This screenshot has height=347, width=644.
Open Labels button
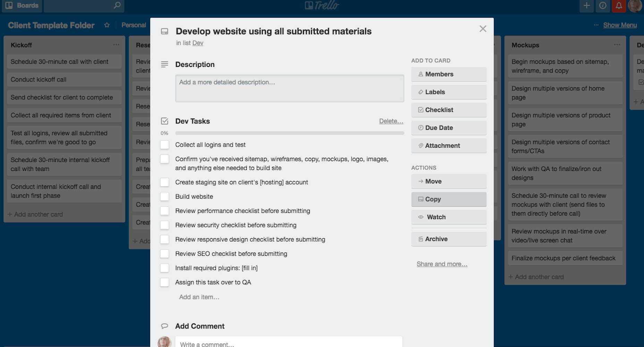[449, 92]
